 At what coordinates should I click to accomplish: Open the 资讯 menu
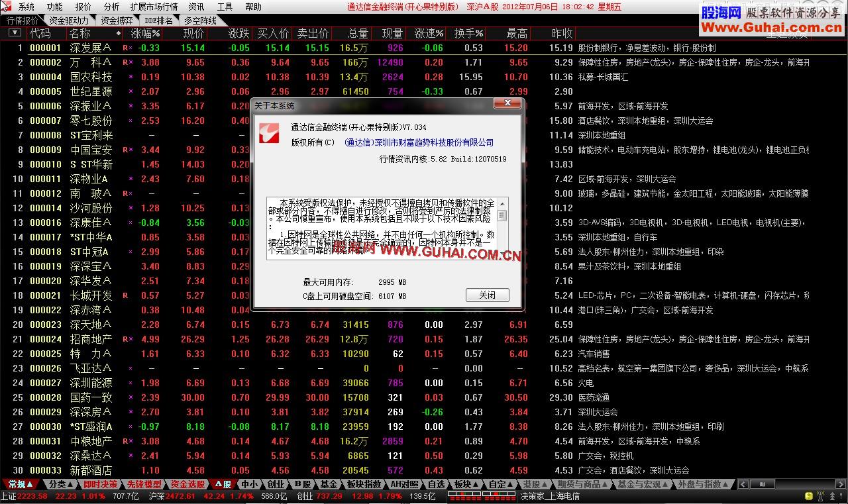[x=196, y=7]
